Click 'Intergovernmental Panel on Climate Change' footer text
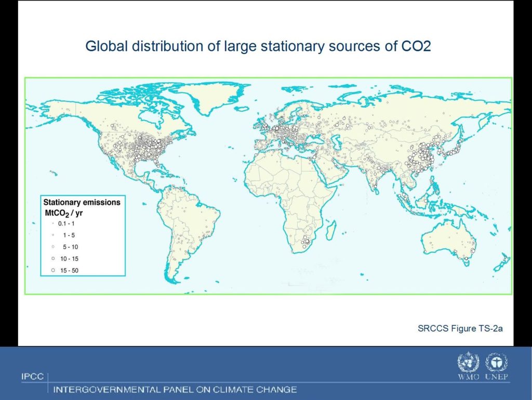 click(175, 389)
